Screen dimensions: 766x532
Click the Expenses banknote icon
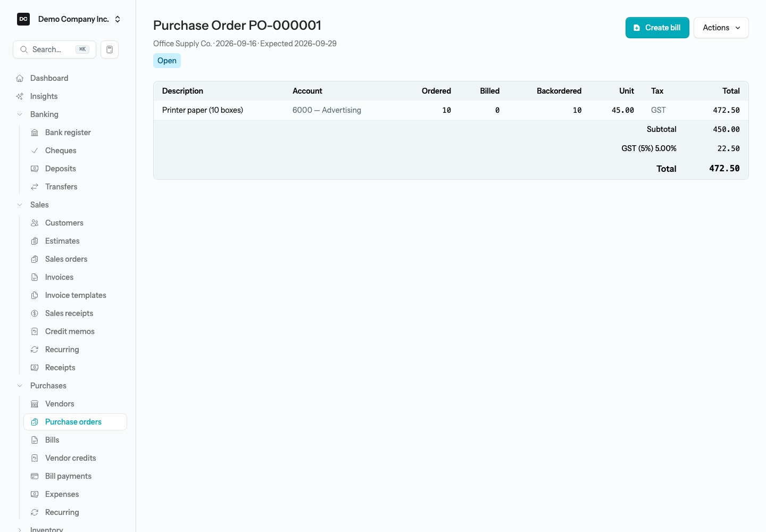coord(35,494)
